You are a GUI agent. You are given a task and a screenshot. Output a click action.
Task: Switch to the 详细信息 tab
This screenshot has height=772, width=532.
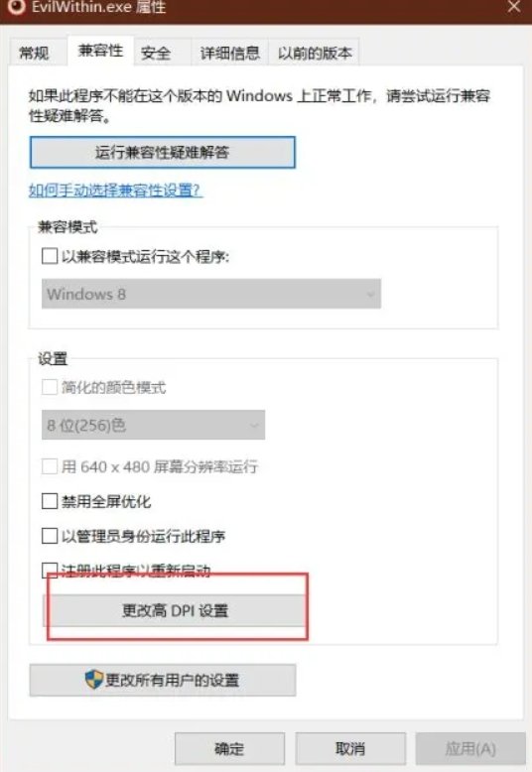pos(229,53)
